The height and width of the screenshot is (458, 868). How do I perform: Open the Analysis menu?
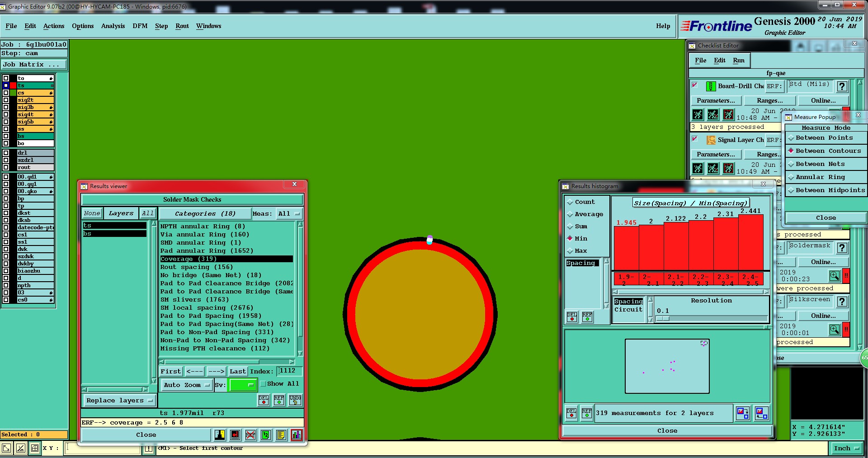point(113,26)
